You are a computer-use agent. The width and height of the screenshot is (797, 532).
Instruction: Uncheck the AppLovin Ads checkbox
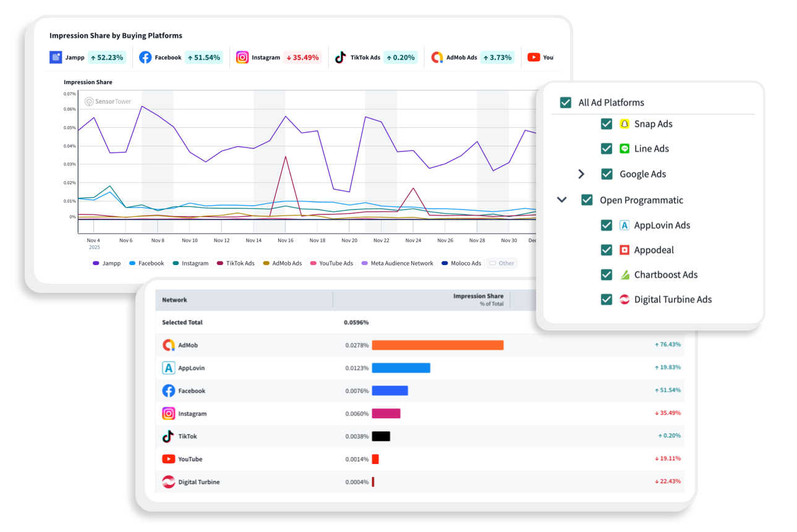tap(607, 225)
